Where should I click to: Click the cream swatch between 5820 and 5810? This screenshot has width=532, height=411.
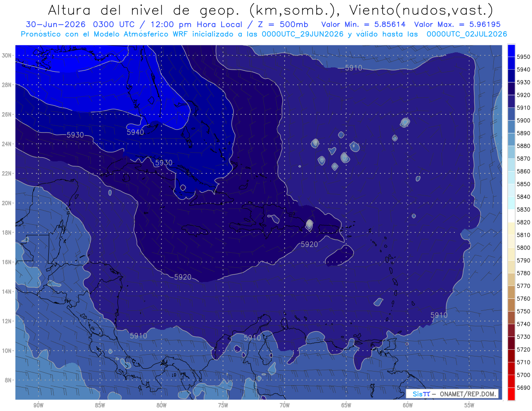pyautogui.click(x=511, y=228)
